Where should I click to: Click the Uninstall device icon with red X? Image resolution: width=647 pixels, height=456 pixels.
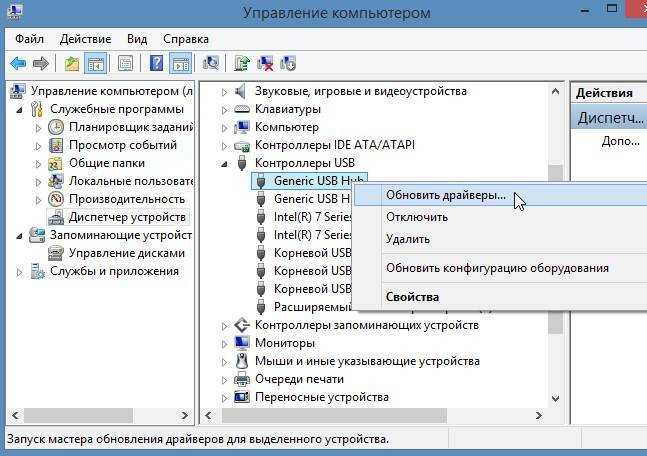point(265,64)
